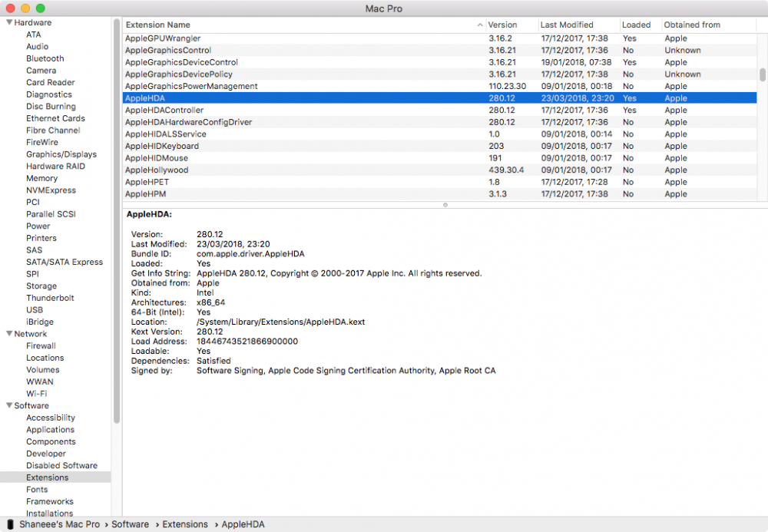Viewport: 768px width, 532px height.
Task: Open Graphics/Displays category
Action: (61, 154)
